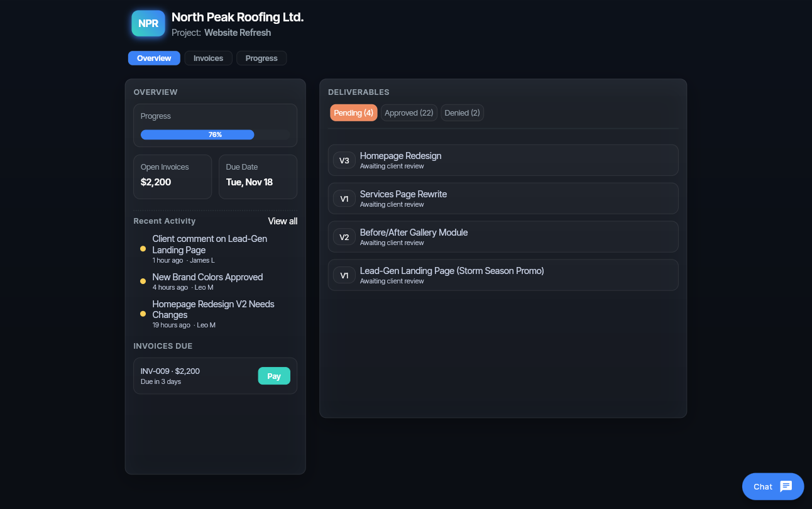Click the V1 badge beside Services Page Rewrite
This screenshot has width=812, height=509.
click(x=344, y=199)
